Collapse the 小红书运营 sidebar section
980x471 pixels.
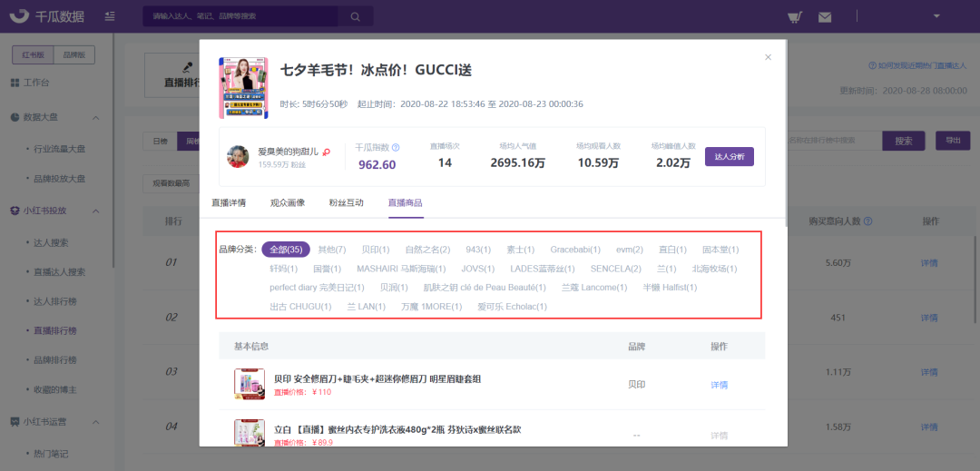(x=95, y=421)
